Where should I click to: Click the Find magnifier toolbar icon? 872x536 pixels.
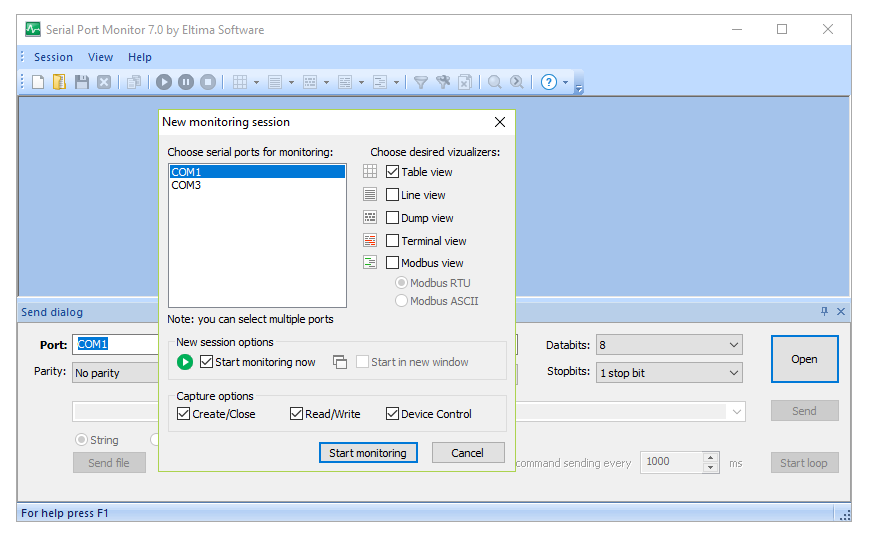coord(494,82)
